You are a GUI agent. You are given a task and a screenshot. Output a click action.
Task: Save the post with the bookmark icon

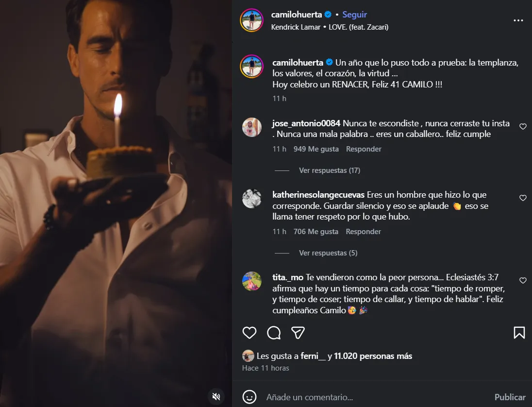coord(519,333)
